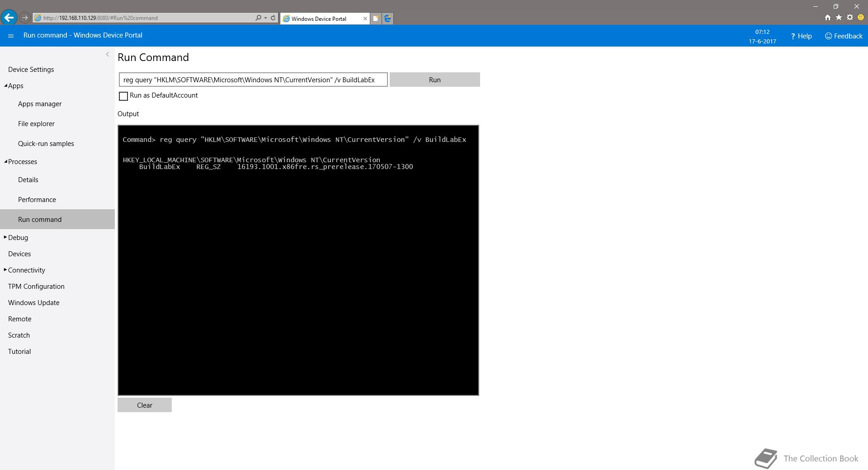Close the Windows Device Portal tab
Screen dimensions: 868x470
(365, 19)
